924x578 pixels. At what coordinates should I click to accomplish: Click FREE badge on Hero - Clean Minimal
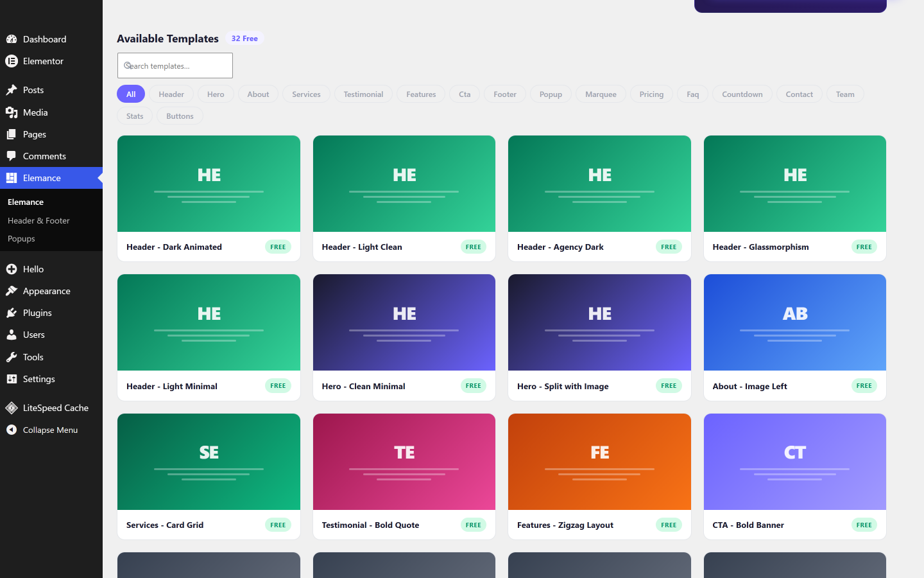[x=474, y=386]
